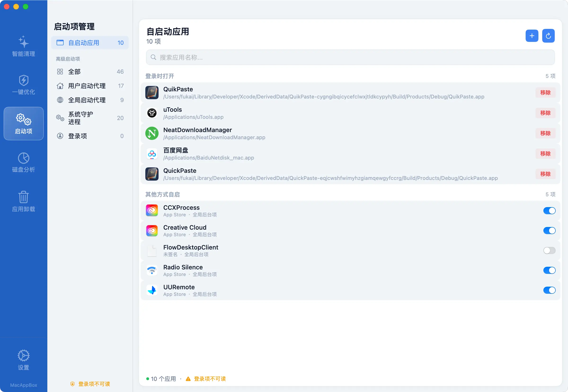Viewport: 568px width, 392px height.
Task: Click the 其他方式自启 section header
Action: coord(162,195)
